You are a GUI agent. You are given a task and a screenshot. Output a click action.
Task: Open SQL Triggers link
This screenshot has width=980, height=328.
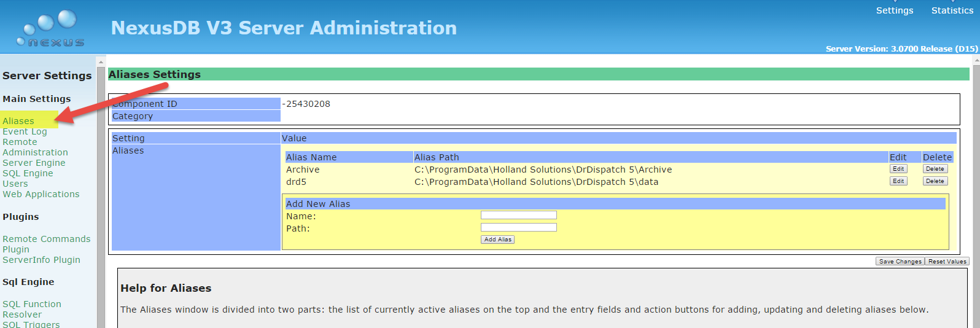click(x=31, y=324)
